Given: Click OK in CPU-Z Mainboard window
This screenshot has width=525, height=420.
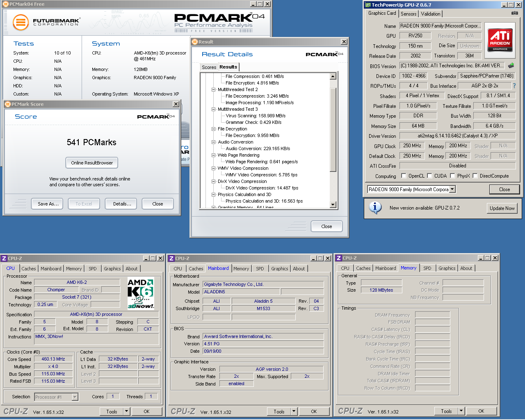Looking at the screenshot, I should coord(314,411).
